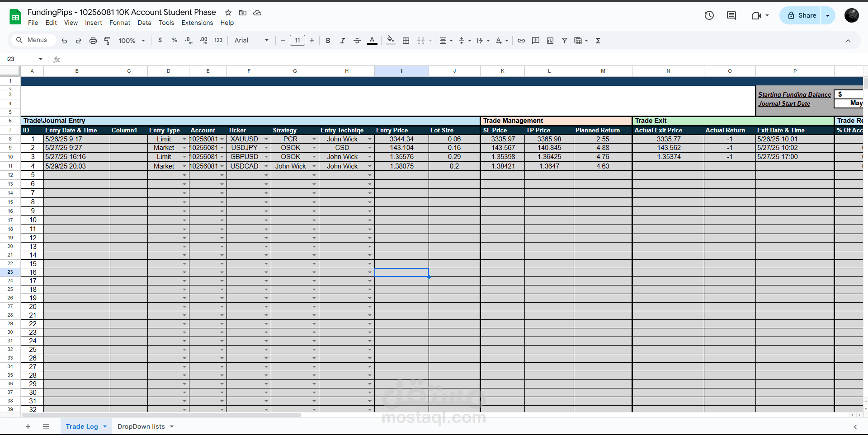
Task: Print the spreadsheet with printer icon
Action: click(x=93, y=41)
